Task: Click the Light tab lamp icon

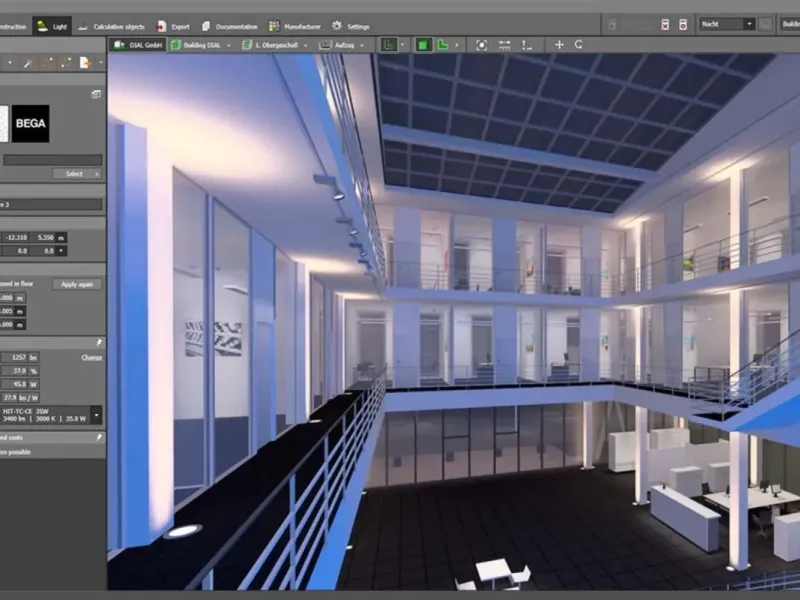Action: point(42,26)
